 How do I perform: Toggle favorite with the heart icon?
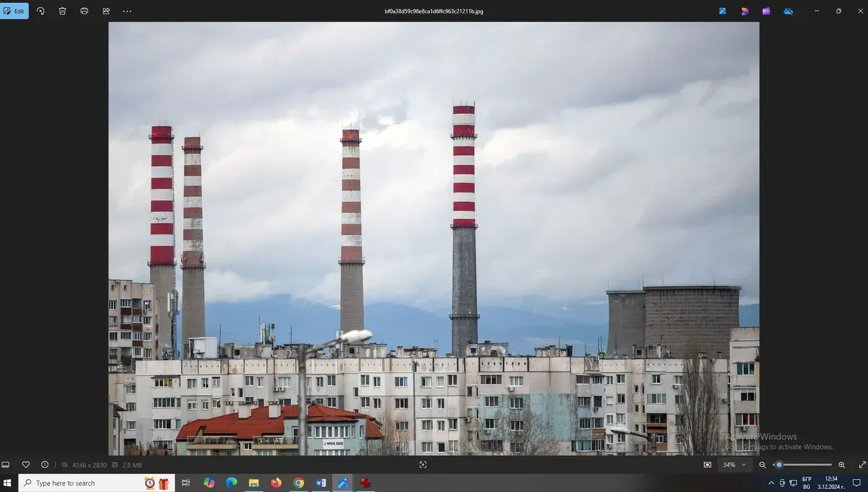pos(26,465)
